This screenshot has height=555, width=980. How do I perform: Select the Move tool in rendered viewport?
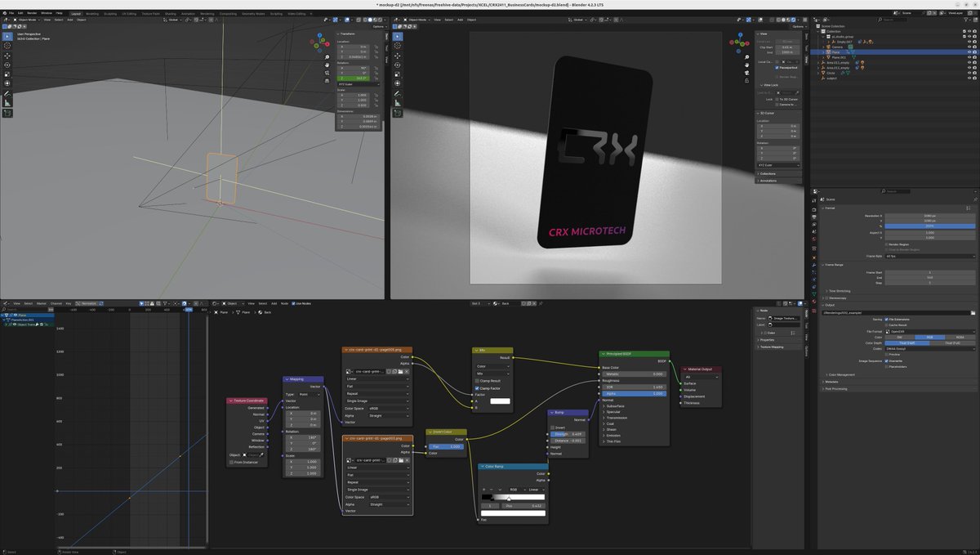397,56
